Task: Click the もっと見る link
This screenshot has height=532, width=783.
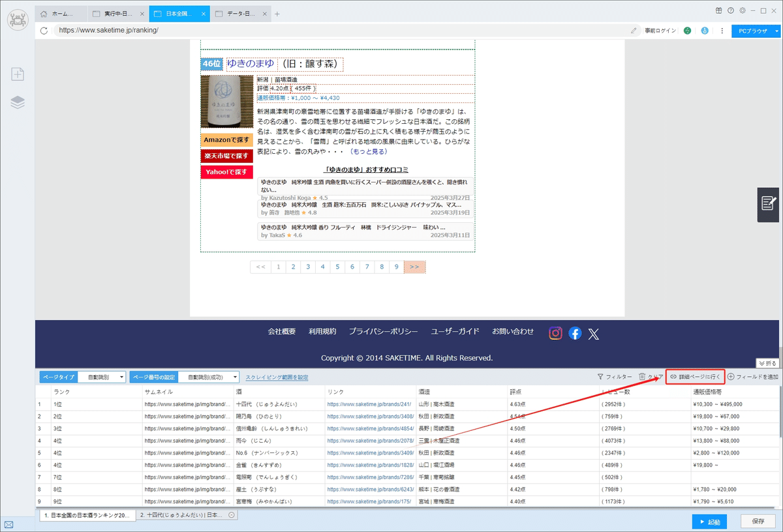Action: point(369,151)
